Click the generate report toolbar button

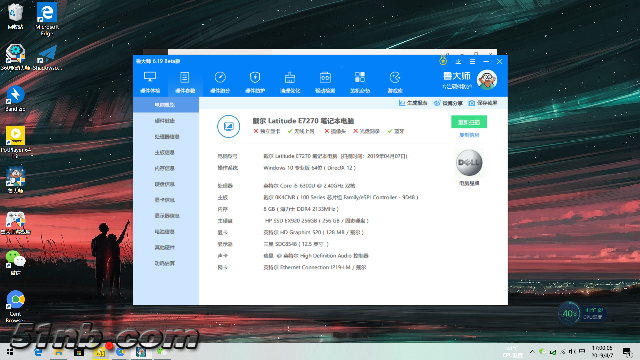(413, 103)
